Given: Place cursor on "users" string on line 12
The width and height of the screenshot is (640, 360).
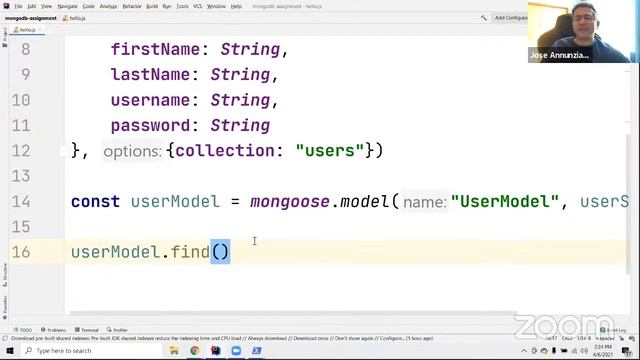Looking at the screenshot, I should 330,151.
